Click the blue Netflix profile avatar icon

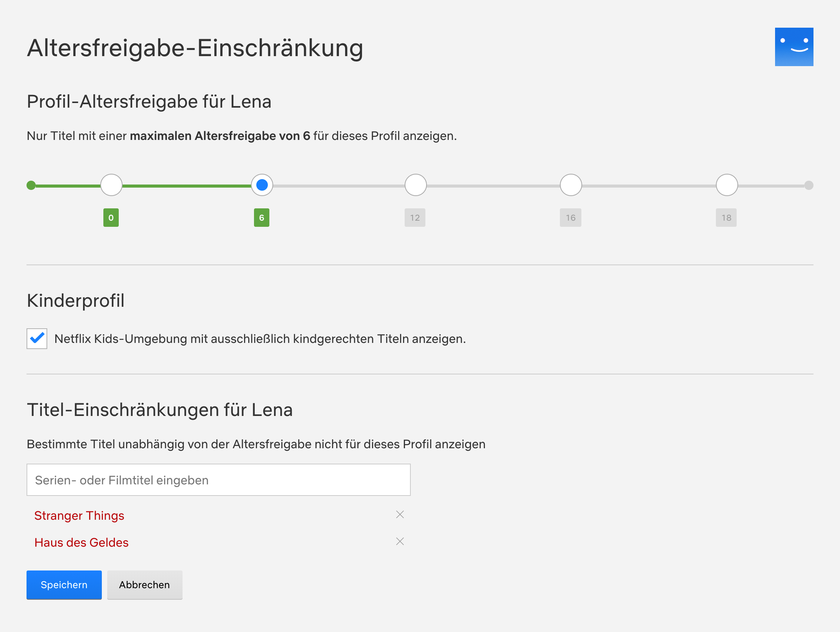[794, 47]
